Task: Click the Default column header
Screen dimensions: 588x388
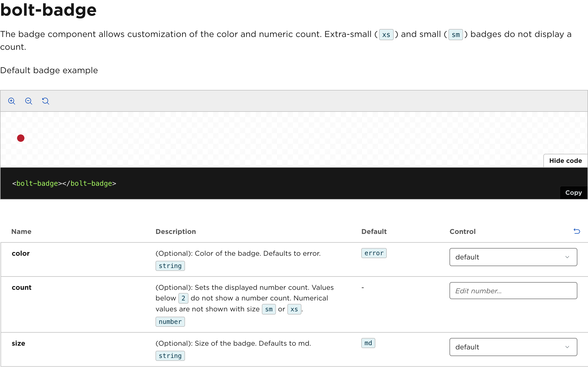Action: (374, 232)
